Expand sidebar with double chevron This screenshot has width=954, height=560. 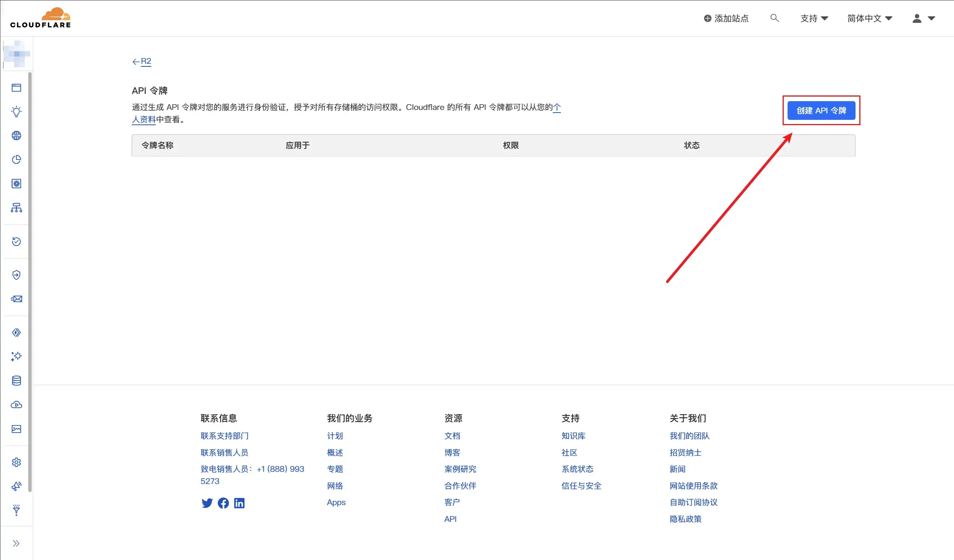16,543
